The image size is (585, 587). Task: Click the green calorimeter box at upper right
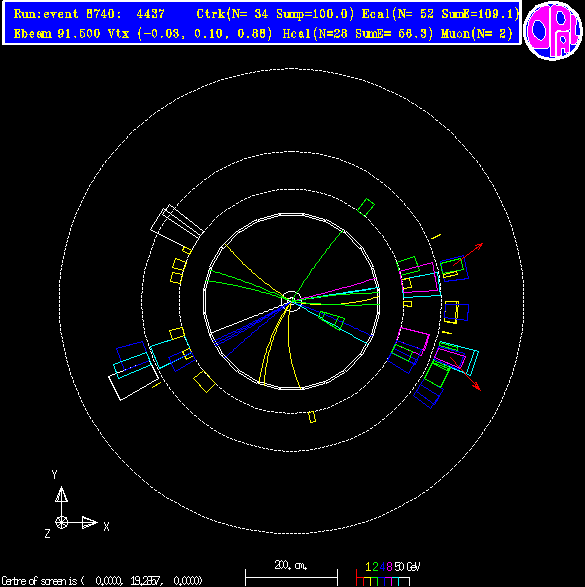tap(366, 207)
